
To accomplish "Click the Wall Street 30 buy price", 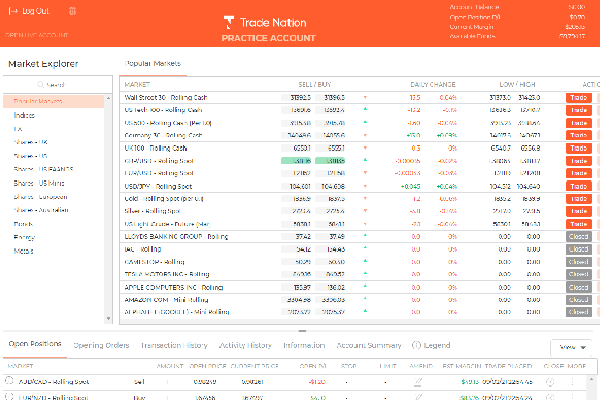I will (330, 98).
